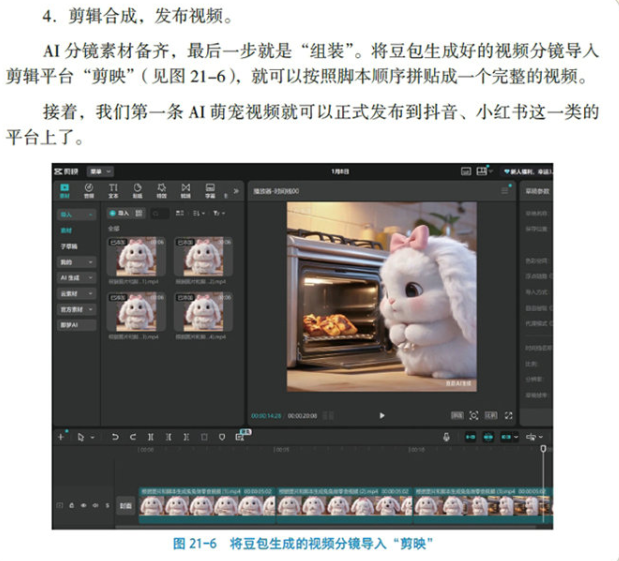Start voice recording with the microphone icon
The width and height of the screenshot is (619, 561).
[x=446, y=437]
